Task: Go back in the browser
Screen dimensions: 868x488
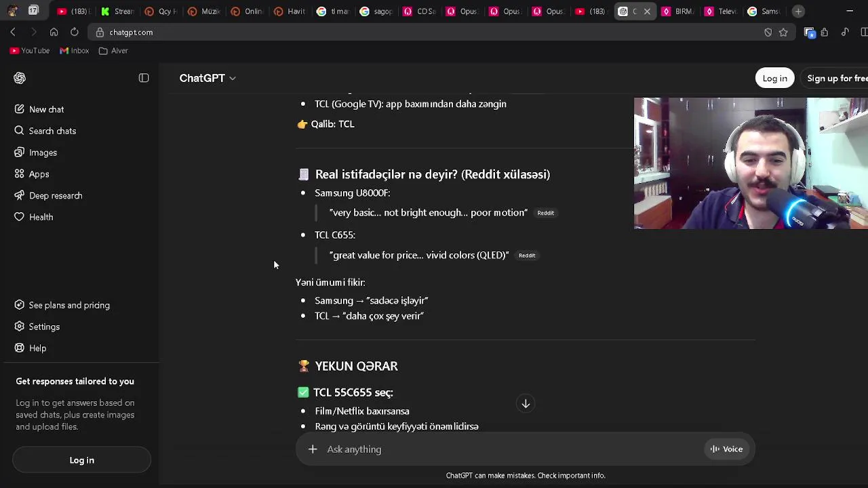Action: [13, 32]
